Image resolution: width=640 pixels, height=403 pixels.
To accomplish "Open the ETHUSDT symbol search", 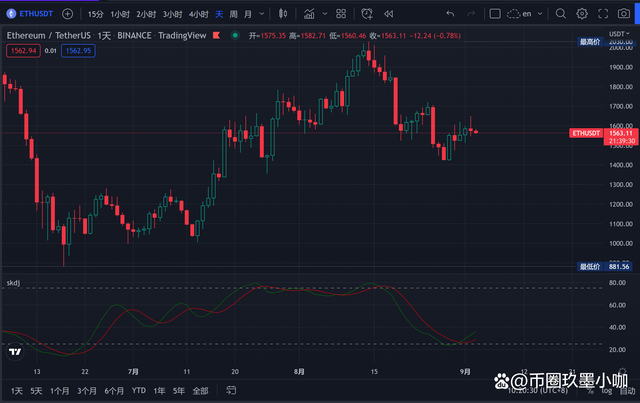I will [x=30, y=14].
